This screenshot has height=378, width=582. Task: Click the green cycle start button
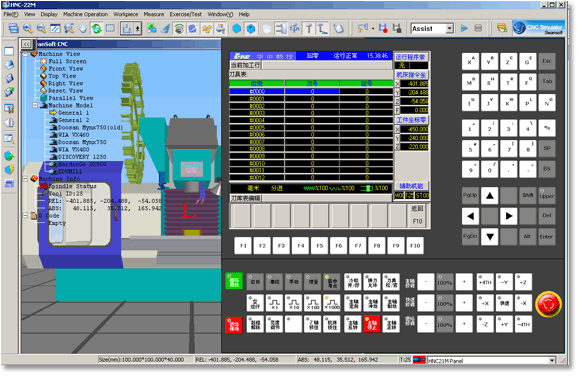(x=234, y=281)
